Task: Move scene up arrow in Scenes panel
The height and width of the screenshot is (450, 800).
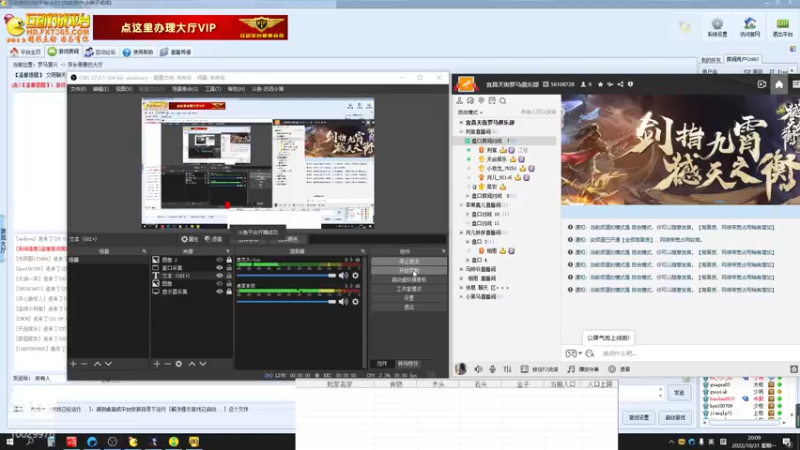Action: 97,364
